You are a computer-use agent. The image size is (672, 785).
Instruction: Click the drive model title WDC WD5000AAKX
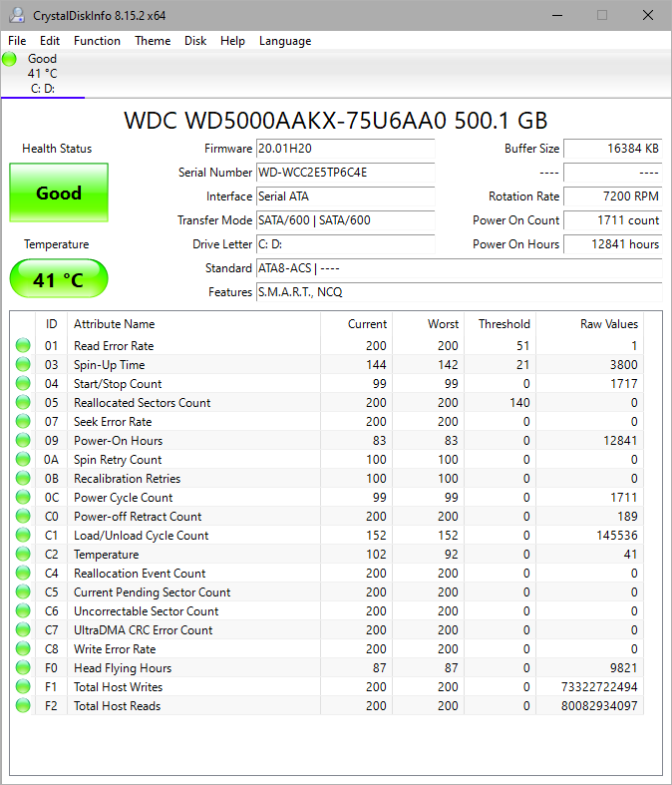coord(336,121)
